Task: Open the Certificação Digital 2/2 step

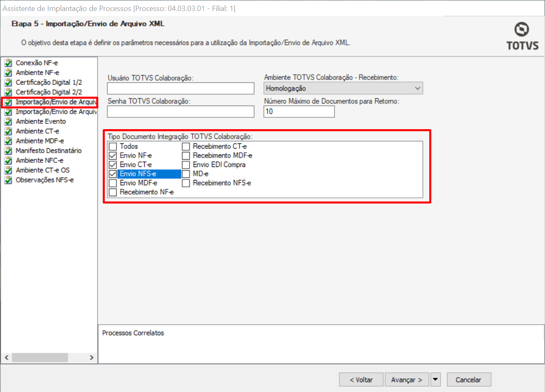Action: click(x=49, y=92)
